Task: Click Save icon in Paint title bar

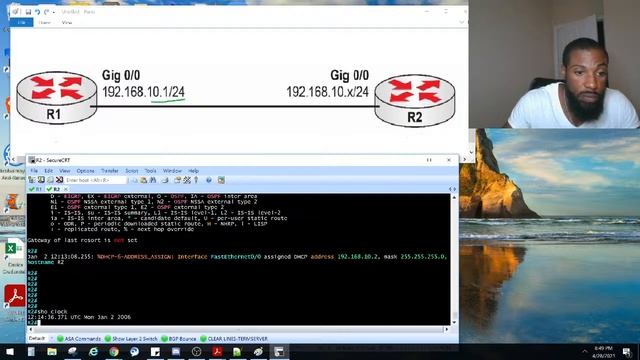Action: (28, 12)
